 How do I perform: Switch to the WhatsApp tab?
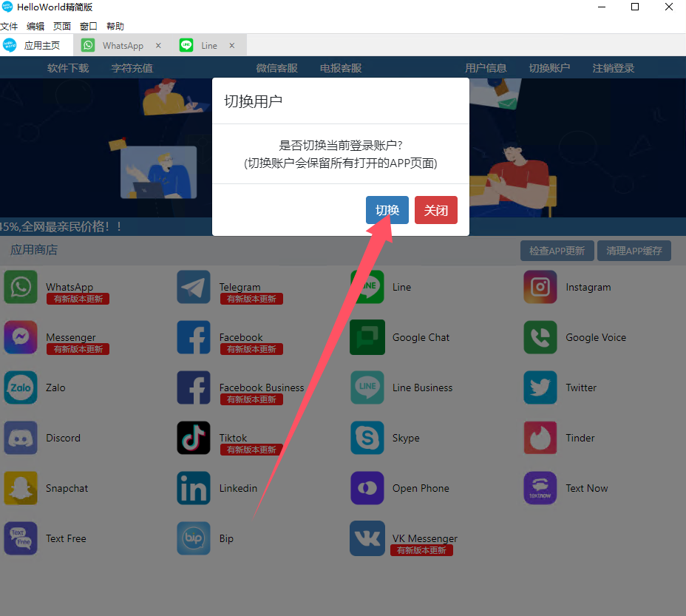[123, 46]
